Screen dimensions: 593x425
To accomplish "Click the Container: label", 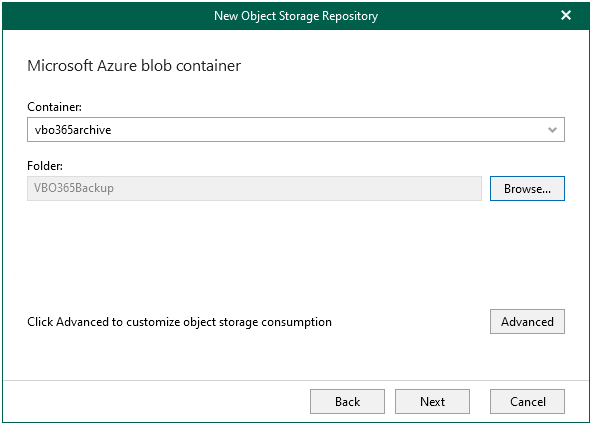I will [x=54, y=107].
